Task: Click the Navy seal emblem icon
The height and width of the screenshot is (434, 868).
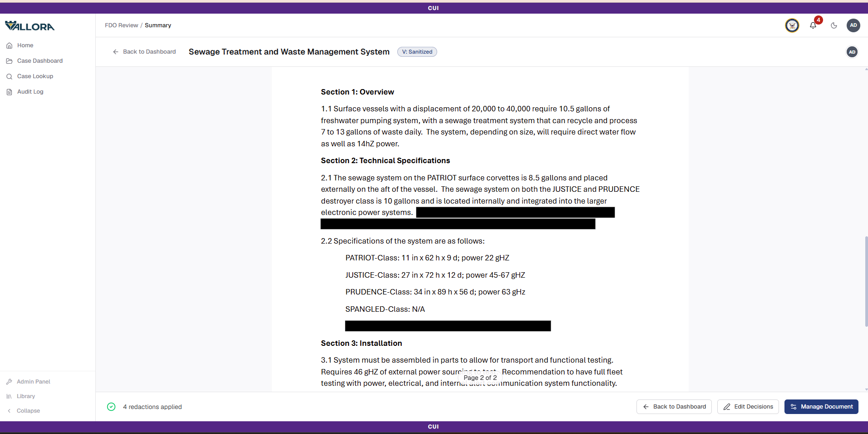Action: coord(792,25)
